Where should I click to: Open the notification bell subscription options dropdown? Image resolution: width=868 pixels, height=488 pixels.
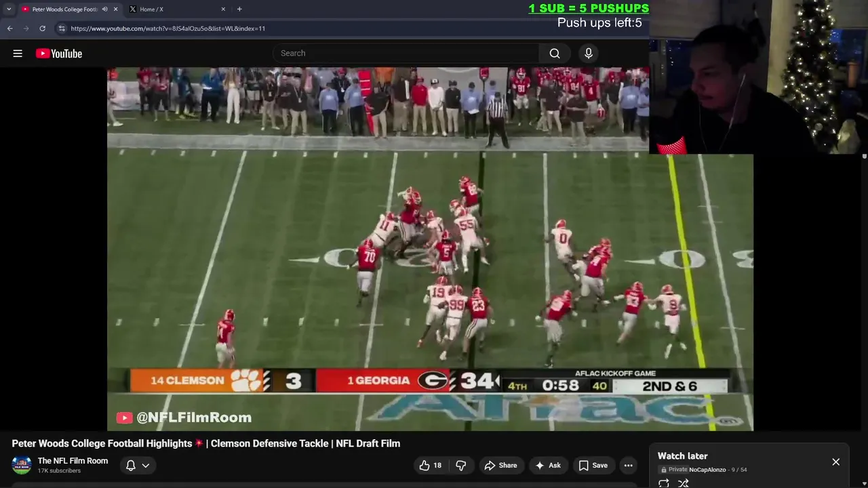[137, 466]
